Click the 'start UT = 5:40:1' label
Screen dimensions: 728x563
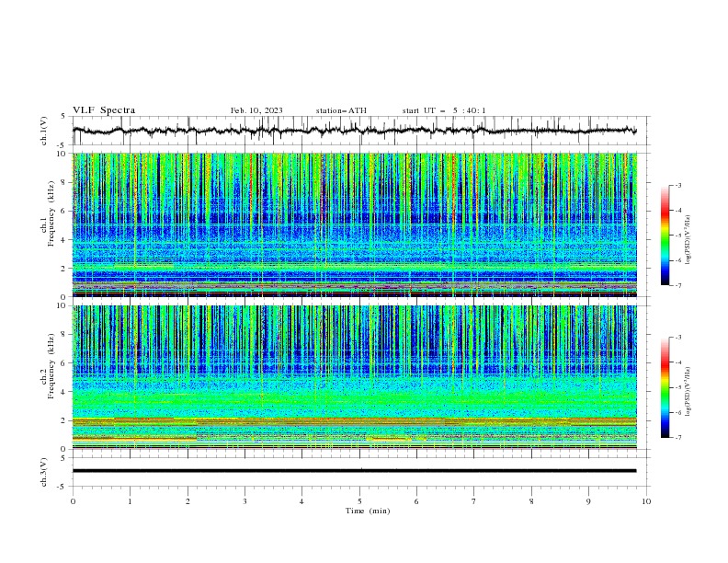pos(444,110)
